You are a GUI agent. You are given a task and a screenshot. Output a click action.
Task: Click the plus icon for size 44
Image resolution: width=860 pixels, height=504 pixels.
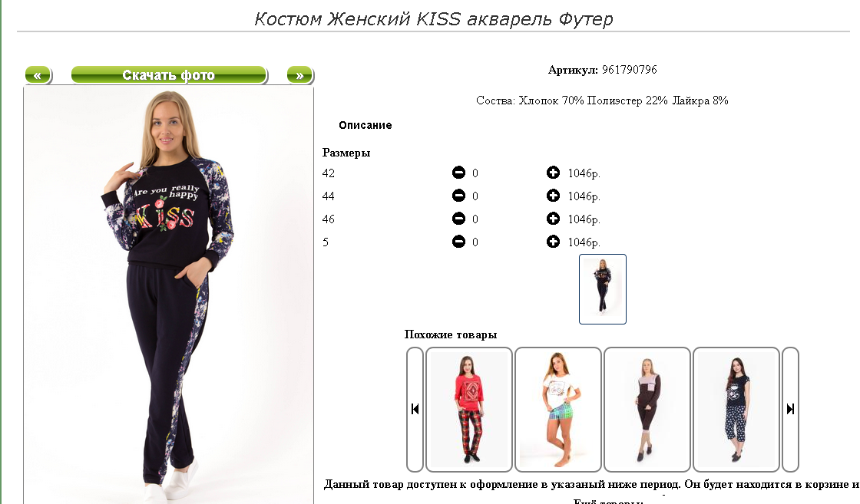coord(553,196)
